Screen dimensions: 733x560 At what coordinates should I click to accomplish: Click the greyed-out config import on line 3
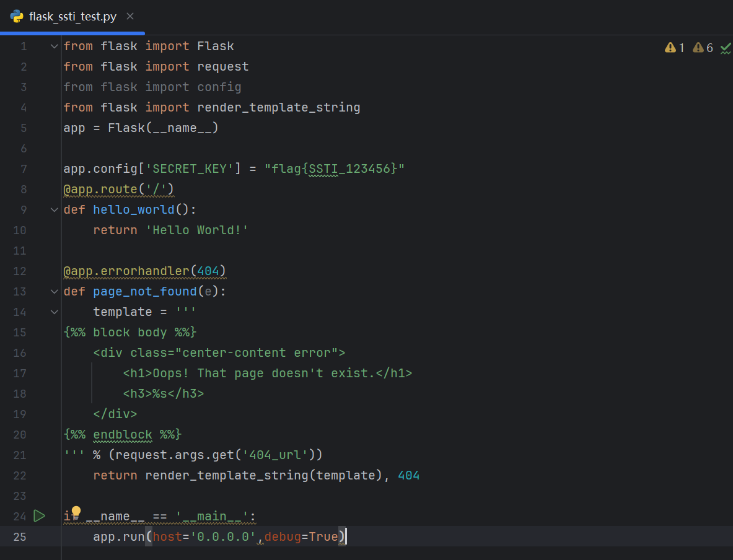(x=219, y=87)
